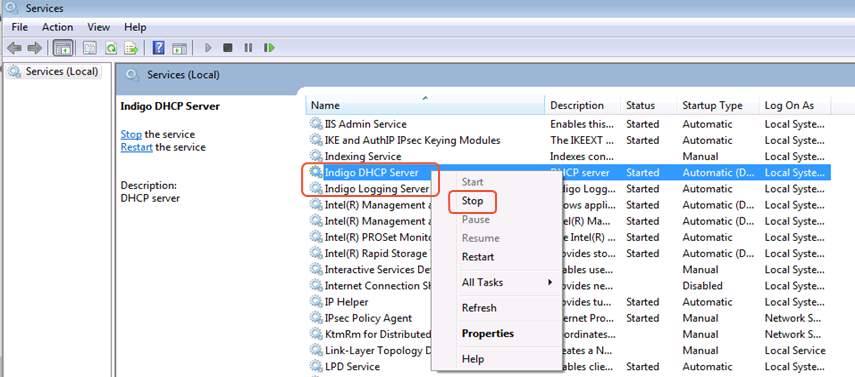Viewport: 855px width, 377px height.
Task: Sort by the Startup Type column header
Action: pos(718,105)
